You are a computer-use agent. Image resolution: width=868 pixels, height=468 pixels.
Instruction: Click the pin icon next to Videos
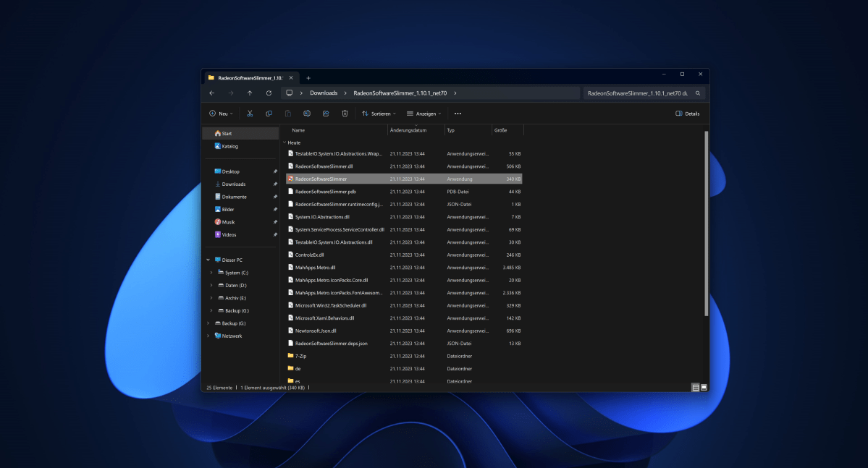coord(275,235)
